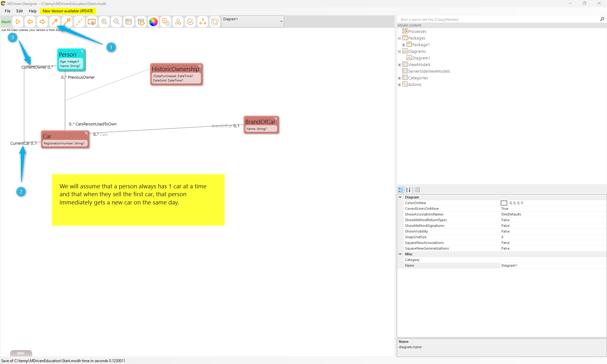Image resolution: width=607 pixels, height=364 pixels.
Task: Click the gears settings toolbar icon
Action: tap(166, 22)
